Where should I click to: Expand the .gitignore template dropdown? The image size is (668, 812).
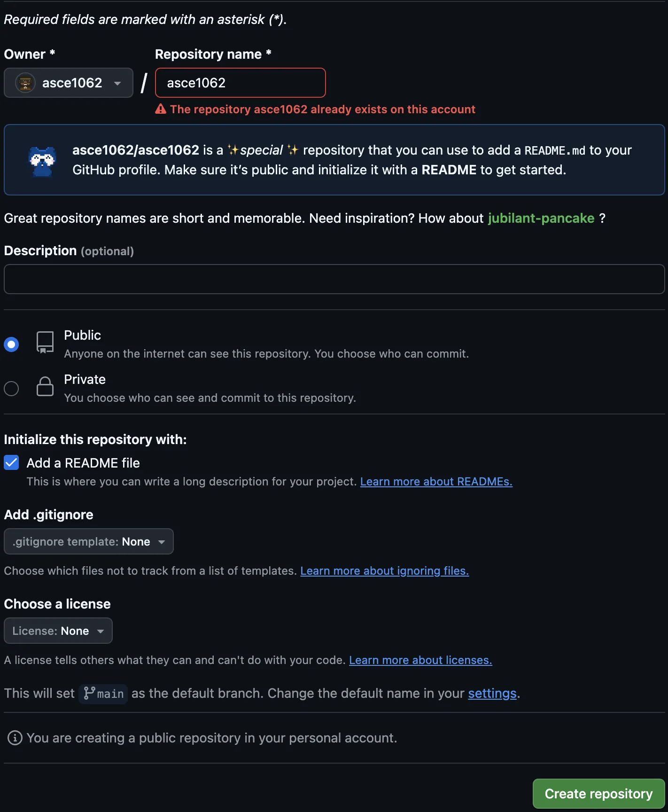pyautogui.click(x=89, y=541)
